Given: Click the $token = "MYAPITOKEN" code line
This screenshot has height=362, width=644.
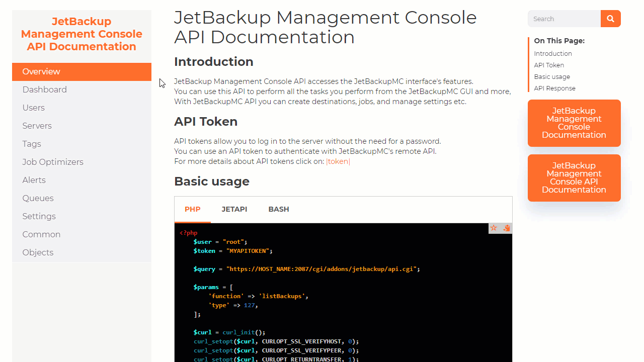Looking at the screenshot, I should [x=233, y=251].
